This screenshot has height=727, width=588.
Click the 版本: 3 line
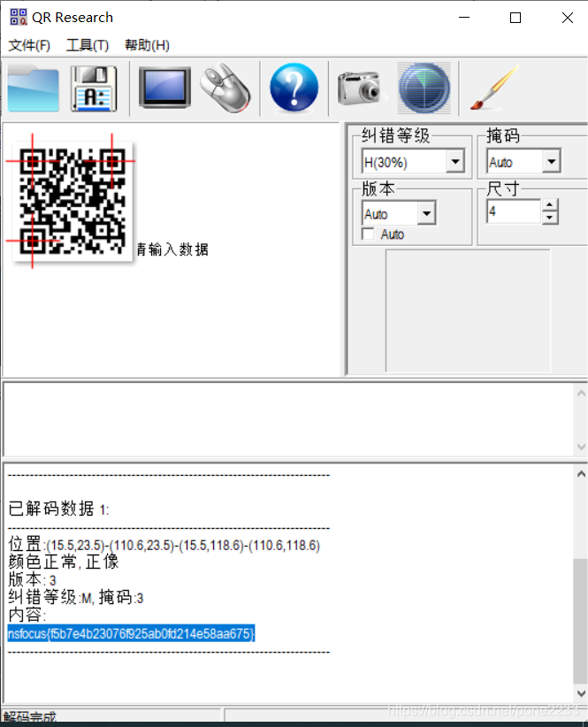[x=33, y=579]
